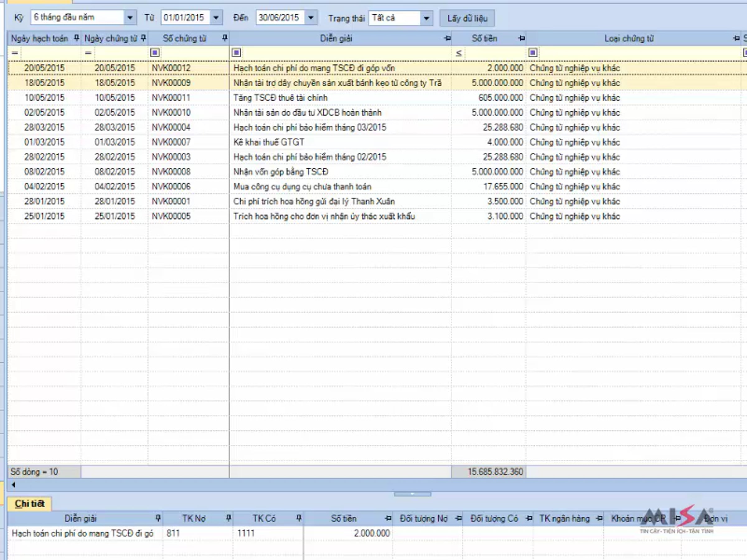Viewport: 747px width, 560px height.
Task: Pin the TK Có detail column
Action: point(299,518)
